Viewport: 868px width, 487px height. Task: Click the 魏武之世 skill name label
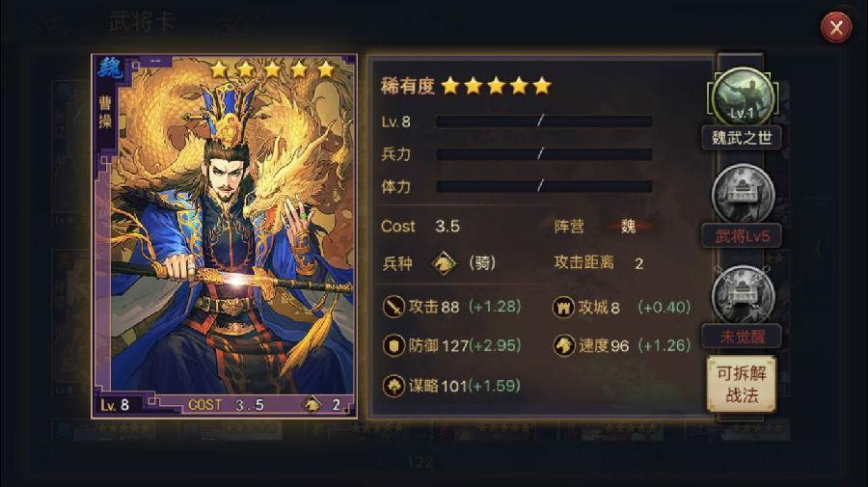[x=742, y=137]
